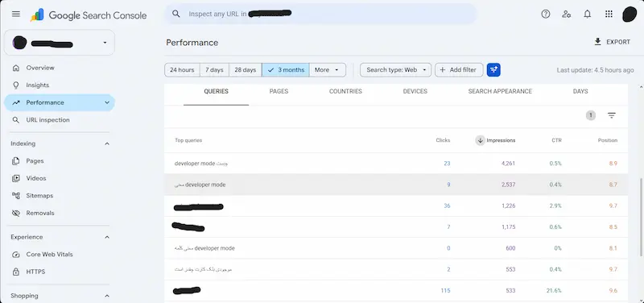Click the clicks value 115
This screenshot has height=303, width=644.
(x=445, y=291)
